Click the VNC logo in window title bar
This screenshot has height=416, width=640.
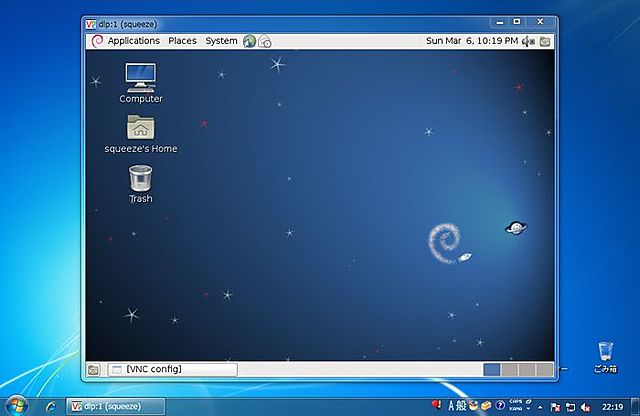coord(91,24)
